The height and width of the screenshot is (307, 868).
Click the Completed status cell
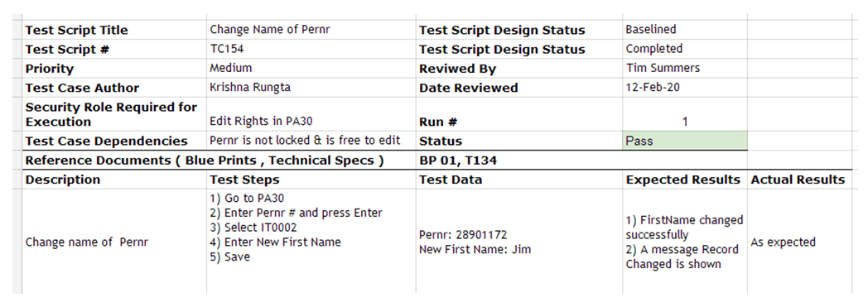(684, 49)
